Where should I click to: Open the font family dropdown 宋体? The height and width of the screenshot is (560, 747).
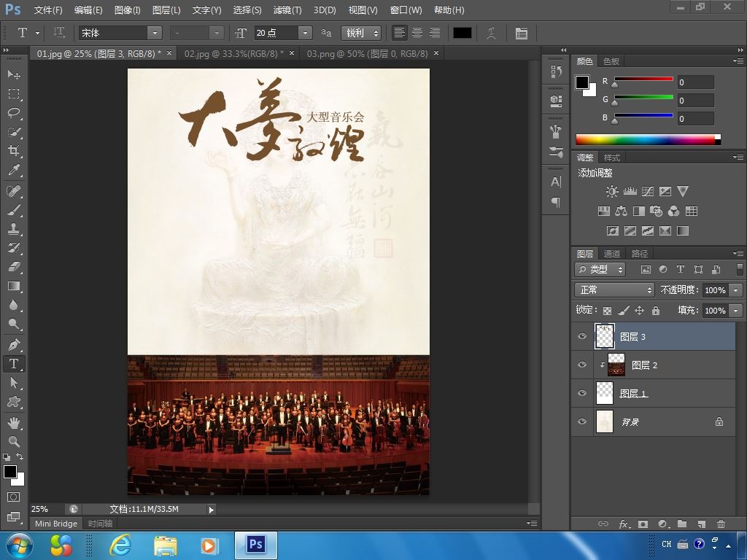coord(155,33)
